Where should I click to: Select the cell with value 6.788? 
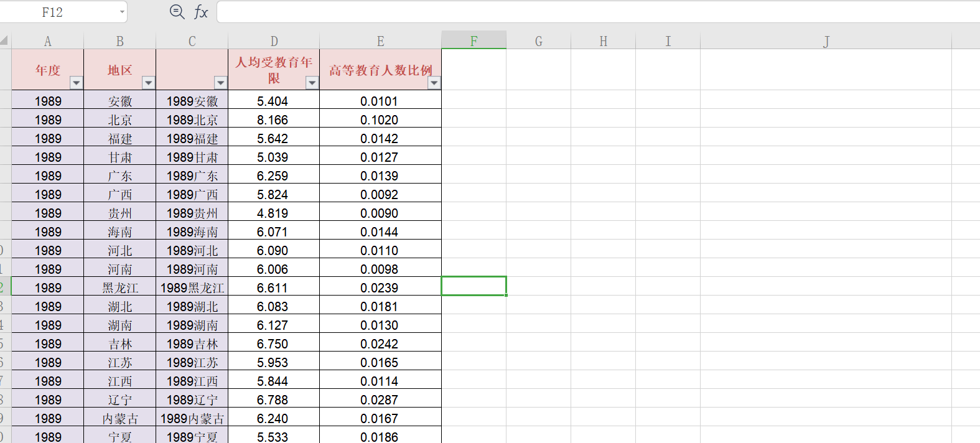(274, 399)
